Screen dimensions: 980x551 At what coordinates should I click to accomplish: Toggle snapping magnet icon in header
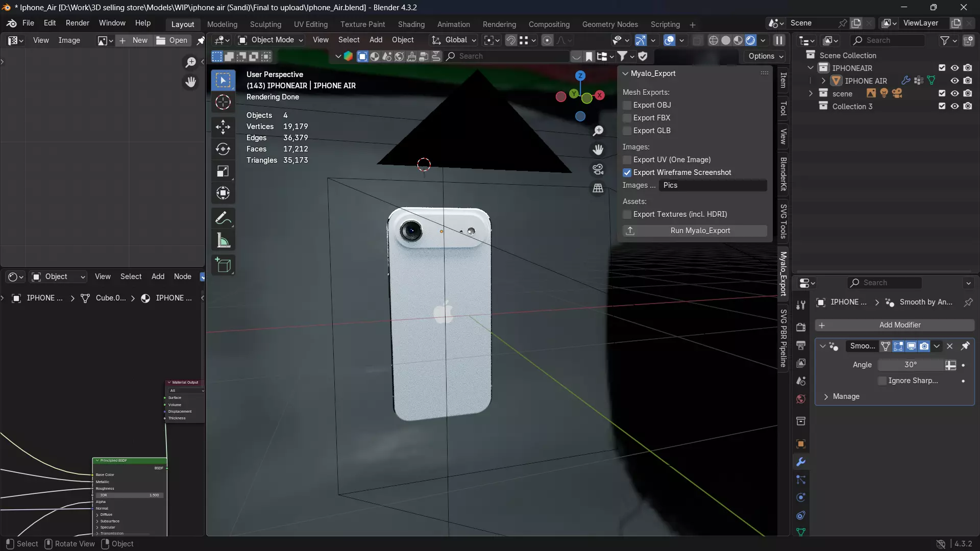point(510,40)
